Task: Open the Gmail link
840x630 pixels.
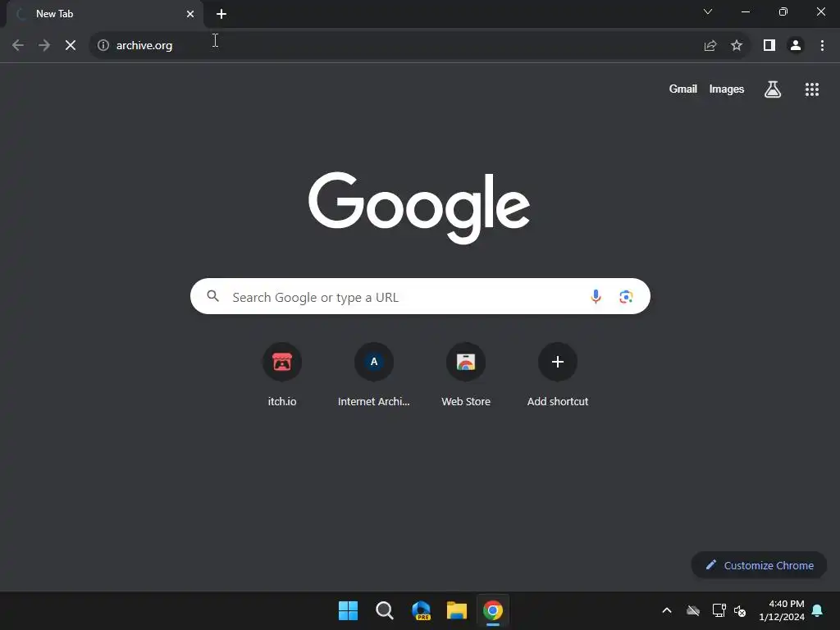Action: (683, 89)
